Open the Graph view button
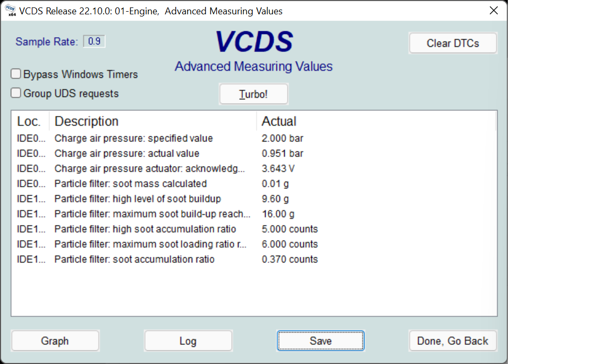612x364 pixels. pyautogui.click(x=55, y=341)
